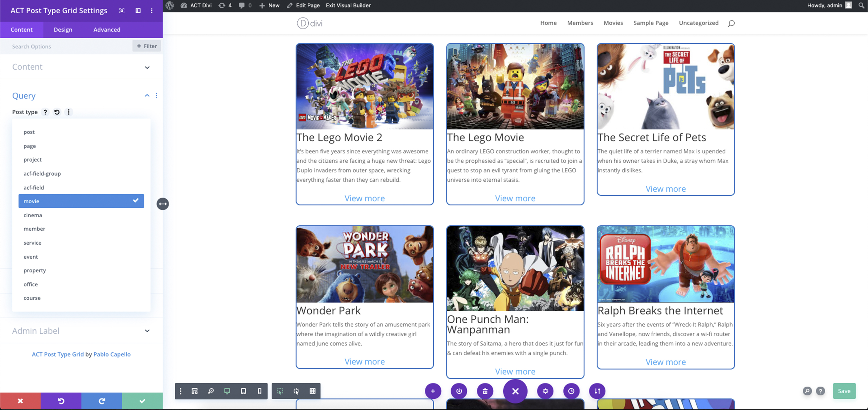Screen dimensions: 868x410
Task: Click The Lego Movie 2 thumbnail
Action: pos(365,86)
